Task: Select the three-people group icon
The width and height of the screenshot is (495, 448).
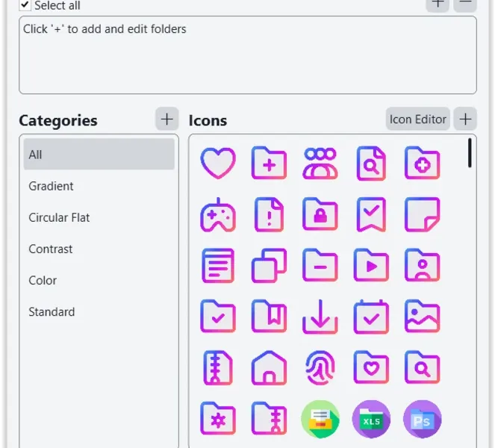Action: pyautogui.click(x=320, y=164)
